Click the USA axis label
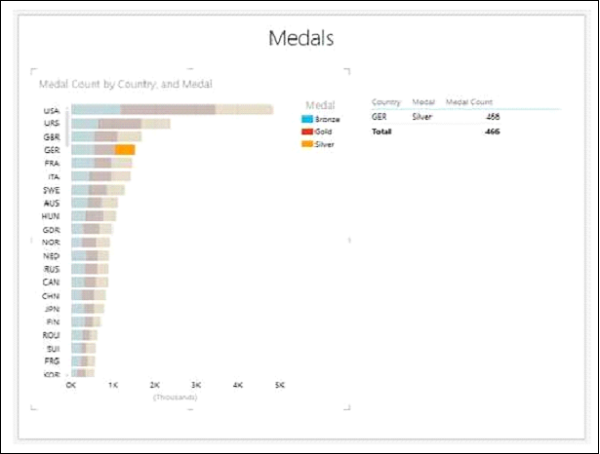The width and height of the screenshot is (600, 454). coord(50,110)
